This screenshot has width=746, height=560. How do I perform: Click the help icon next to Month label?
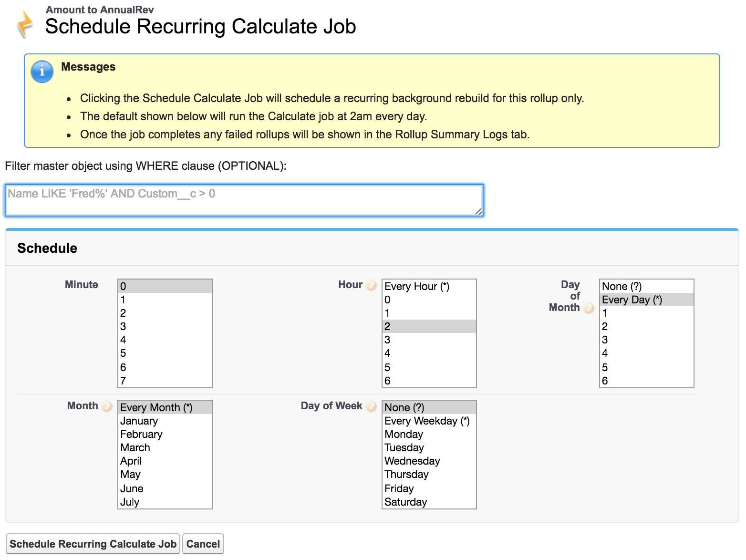point(107,406)
